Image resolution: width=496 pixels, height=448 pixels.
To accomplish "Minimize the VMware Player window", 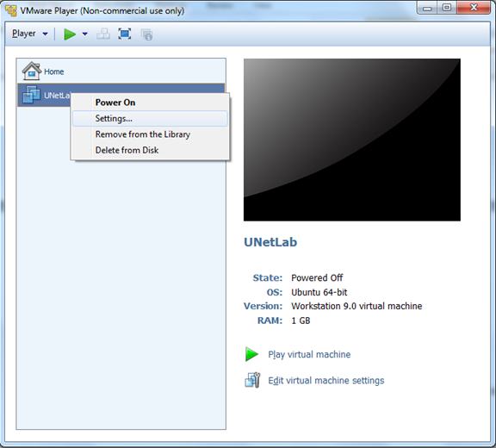I will click(427, 8).
